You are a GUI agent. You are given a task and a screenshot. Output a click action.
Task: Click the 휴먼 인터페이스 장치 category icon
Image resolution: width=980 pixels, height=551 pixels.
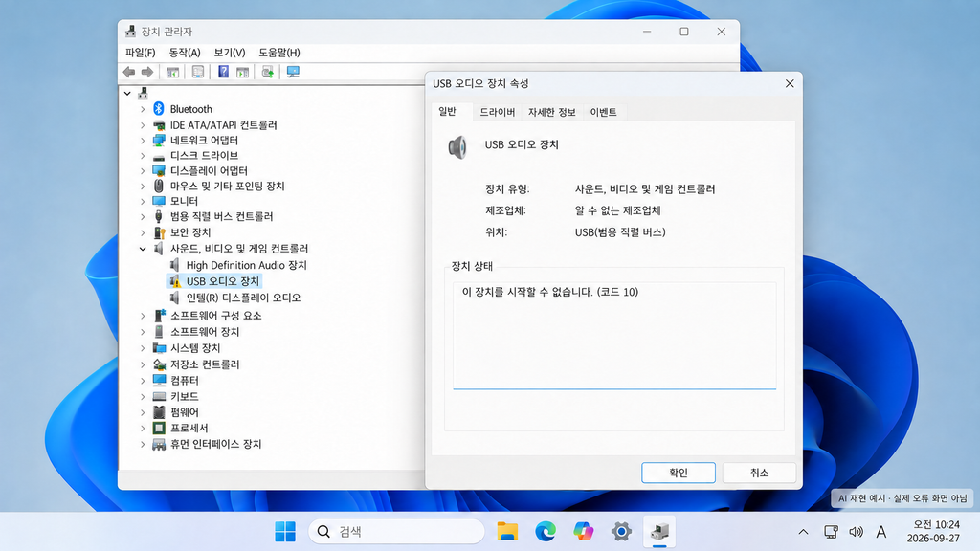coord(159,444)
